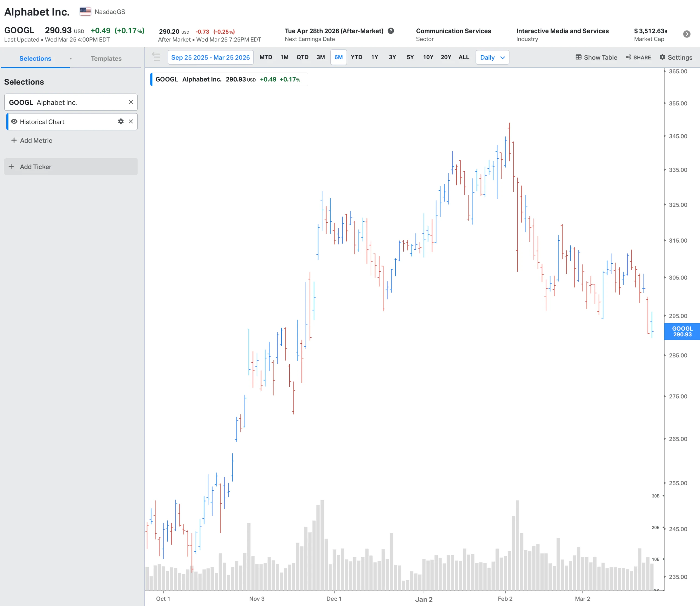The image size is (700, 606).
Task: Click the earnings date help question mark
Action: 391,31
